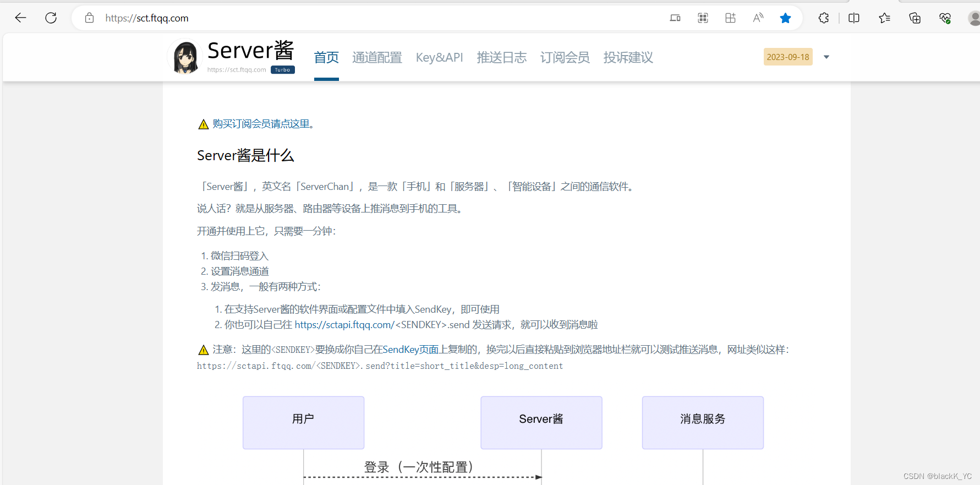Click the 消息服务 box in the diagram
980x485 pixels.
703,423
